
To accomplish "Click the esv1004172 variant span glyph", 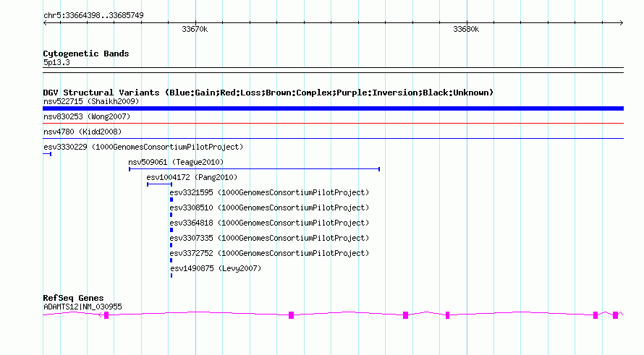I will point(159,184).
